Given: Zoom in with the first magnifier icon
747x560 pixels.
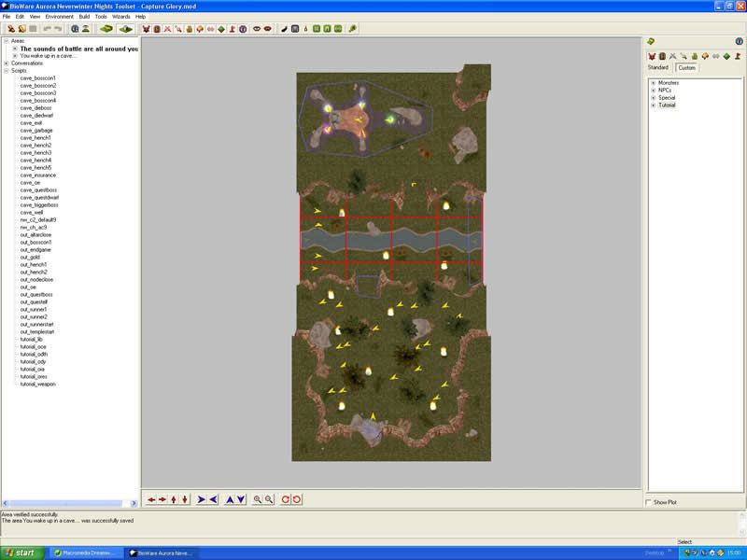Looking at the screenshot, I should pyautogui.click(x=258, y=499).
